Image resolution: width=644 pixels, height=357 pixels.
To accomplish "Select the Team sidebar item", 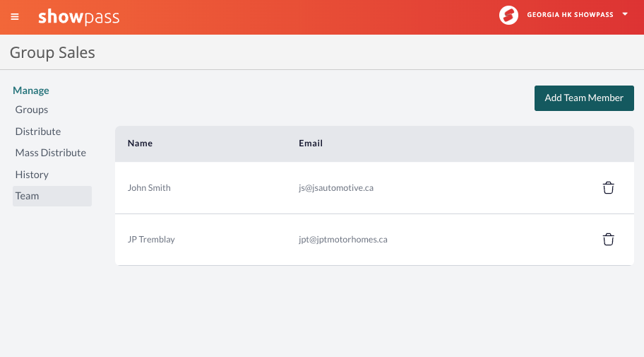I will [x=52, y=197].
